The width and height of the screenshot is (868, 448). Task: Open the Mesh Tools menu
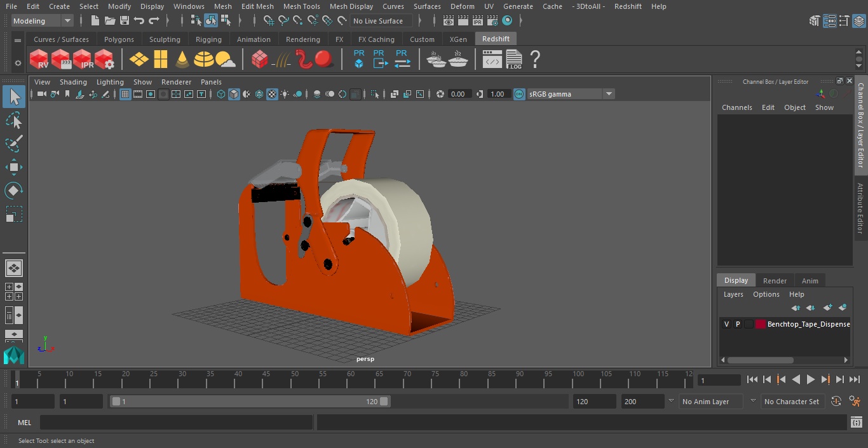302,6
